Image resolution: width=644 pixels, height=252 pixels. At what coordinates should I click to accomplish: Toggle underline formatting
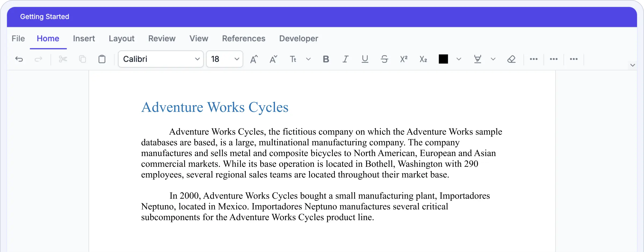(365, 59)
